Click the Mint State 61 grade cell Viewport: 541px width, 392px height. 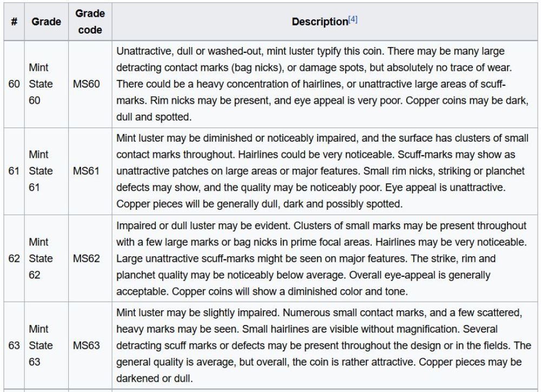[x=46, y=171]
